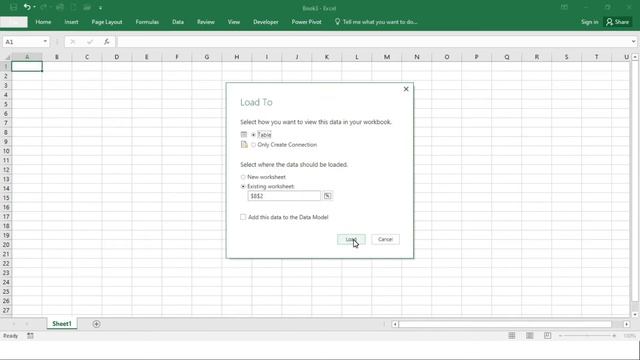Open the Data ribbon tab
This screenshot has height=360, width=640.
point(178,22)
